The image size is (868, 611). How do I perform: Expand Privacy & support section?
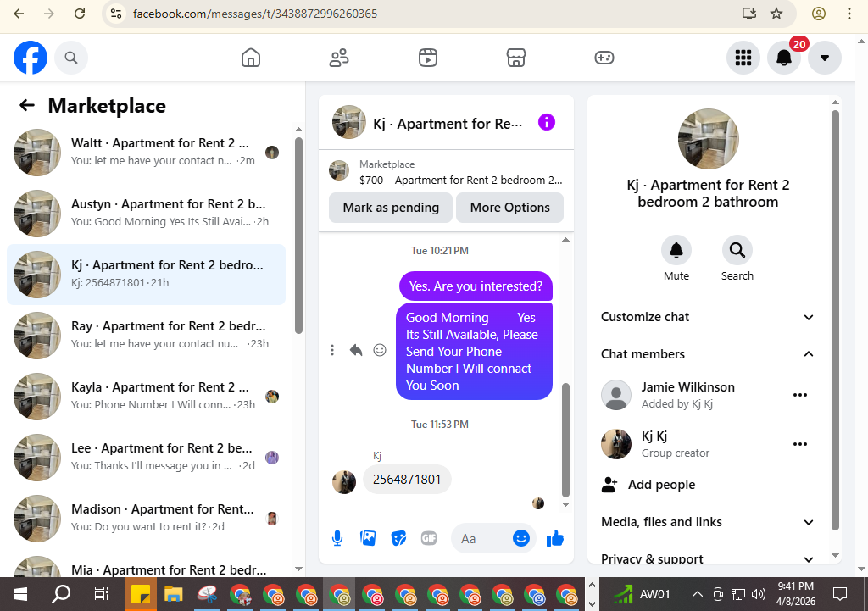pyautogui.click(x=708, y=558)
